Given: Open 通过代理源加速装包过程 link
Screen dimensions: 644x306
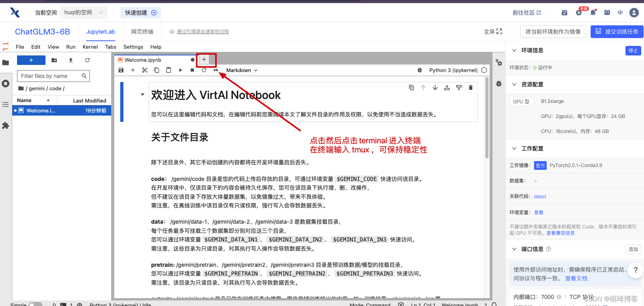Looking at the screenshot, I should click(x=203, y=32).
